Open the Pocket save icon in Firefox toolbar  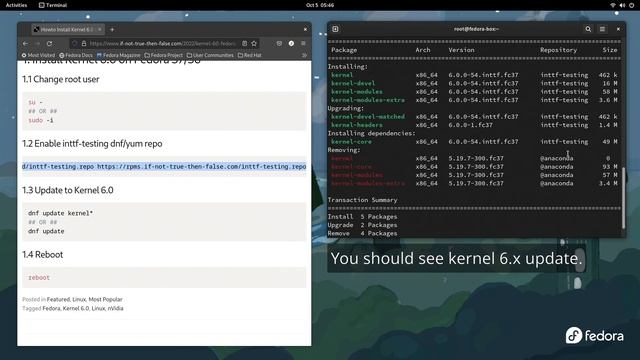[279, 43]
